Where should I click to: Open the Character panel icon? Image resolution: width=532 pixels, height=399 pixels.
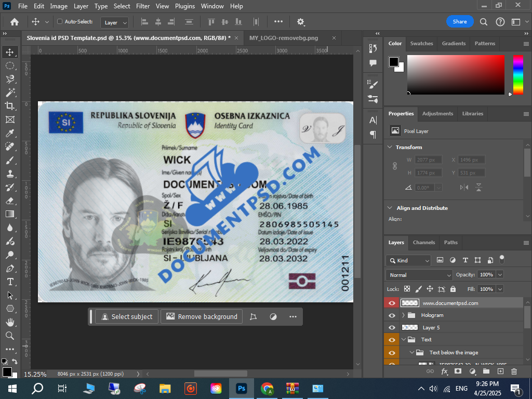coord(373,120)
